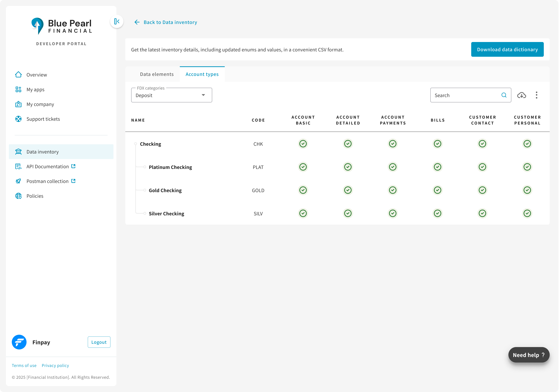Click the SILV code cell
560x392 pixels.
pos(258,214)
